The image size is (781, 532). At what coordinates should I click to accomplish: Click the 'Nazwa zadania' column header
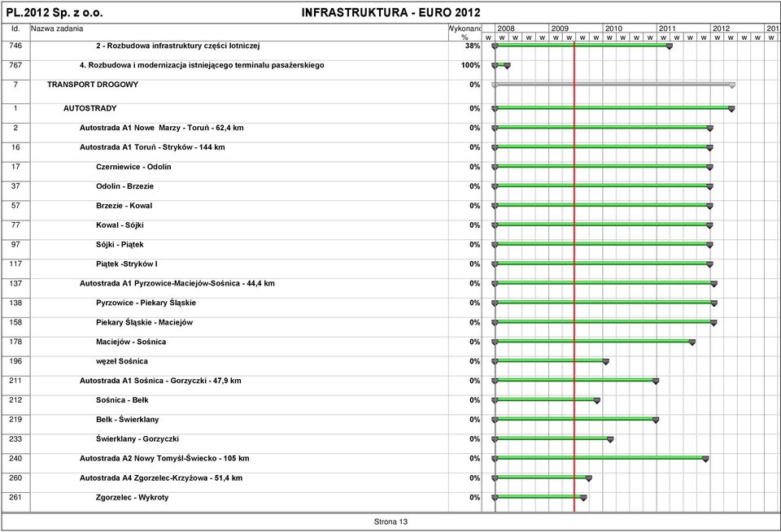tap(57, 29)
